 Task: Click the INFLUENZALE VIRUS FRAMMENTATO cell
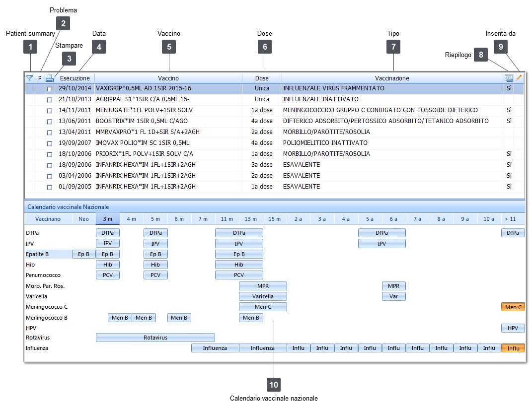point(334,88)
